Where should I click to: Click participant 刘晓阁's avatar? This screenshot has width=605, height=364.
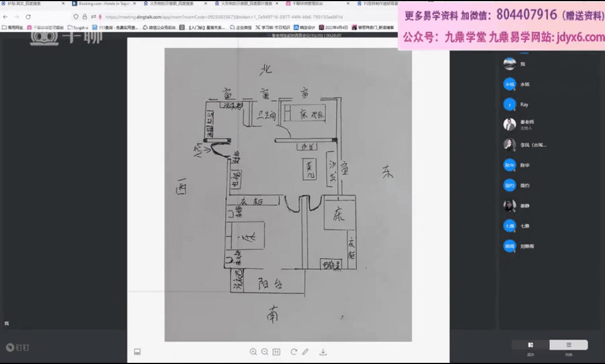point(509,246)
